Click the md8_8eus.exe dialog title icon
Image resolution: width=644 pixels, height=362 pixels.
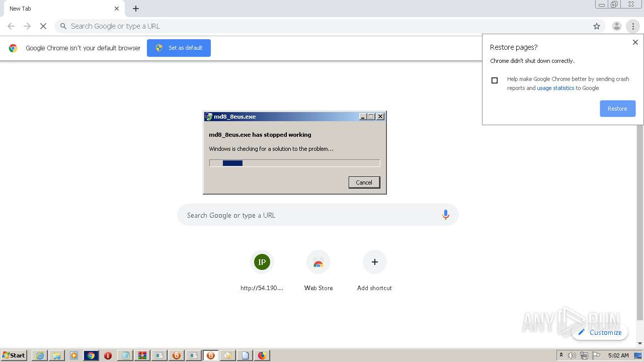[x=209, y=117]
